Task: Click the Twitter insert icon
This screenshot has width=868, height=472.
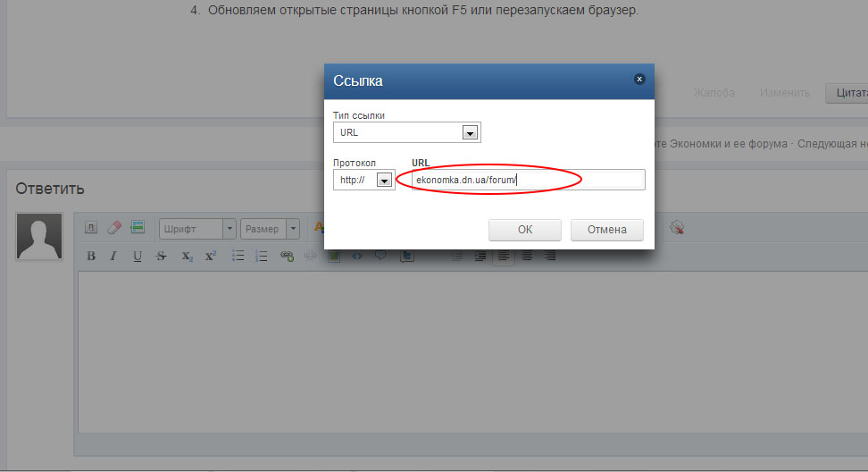Action: point(407,256)
